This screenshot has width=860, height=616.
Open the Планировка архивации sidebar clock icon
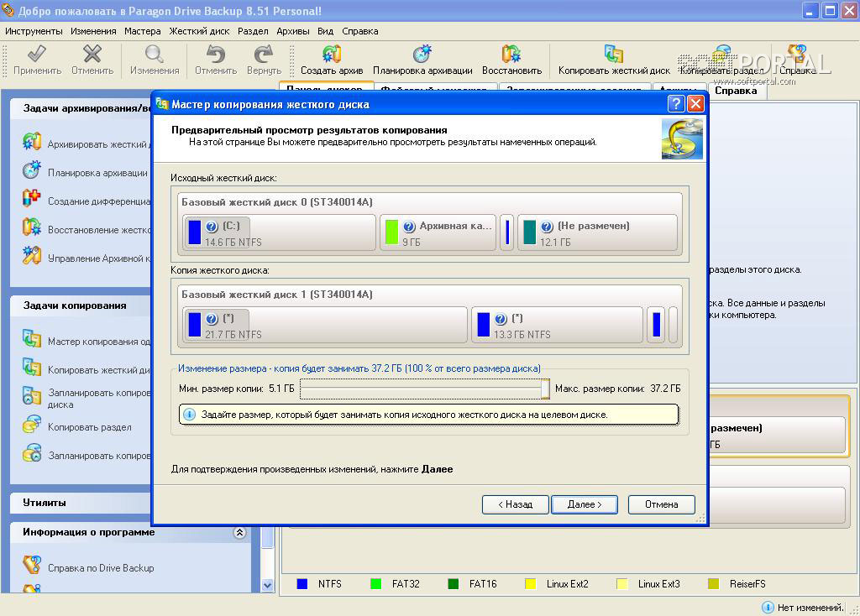32,170
